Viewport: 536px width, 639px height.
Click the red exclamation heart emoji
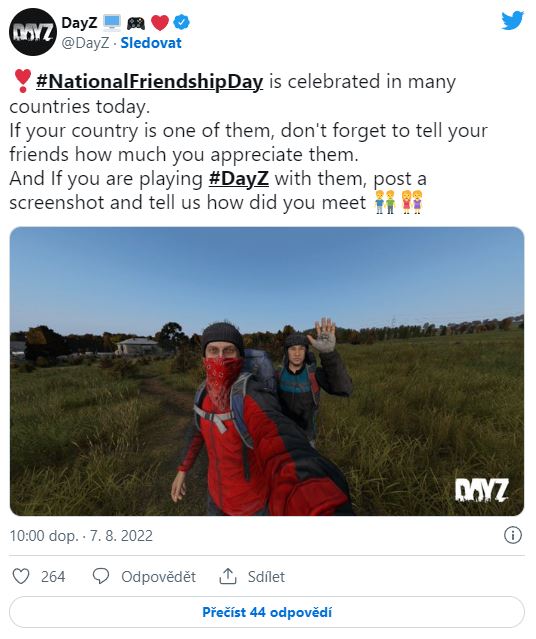[x=22, y=81]
